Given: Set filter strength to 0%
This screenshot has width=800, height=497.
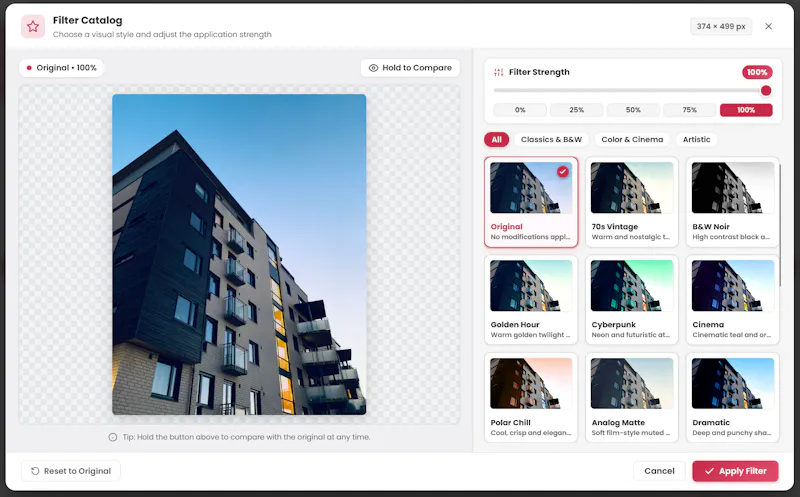Looking at the screenshot, I should [x=520, y=110].
